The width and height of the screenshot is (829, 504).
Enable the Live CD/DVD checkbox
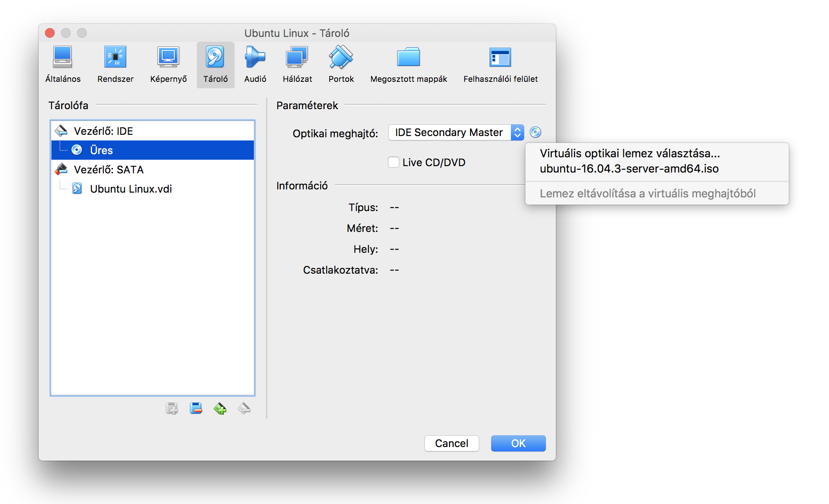click(x=394, y=162)
